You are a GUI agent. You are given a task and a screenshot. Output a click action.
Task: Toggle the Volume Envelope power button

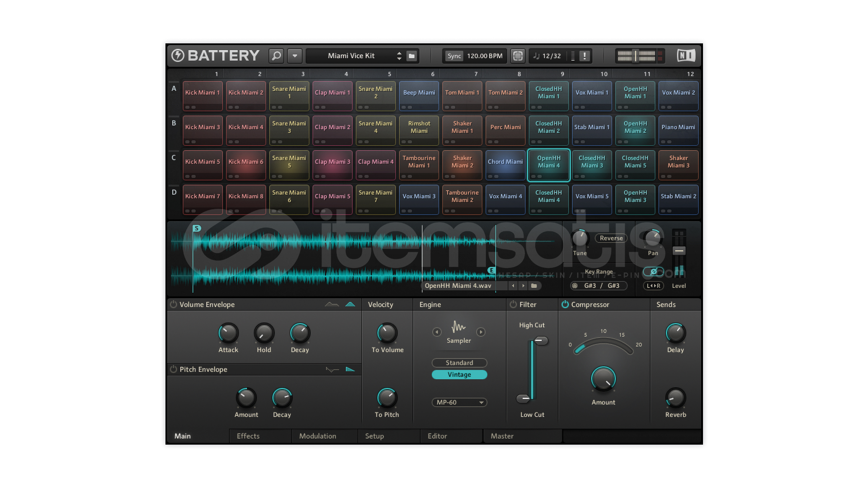click(173, 304)
